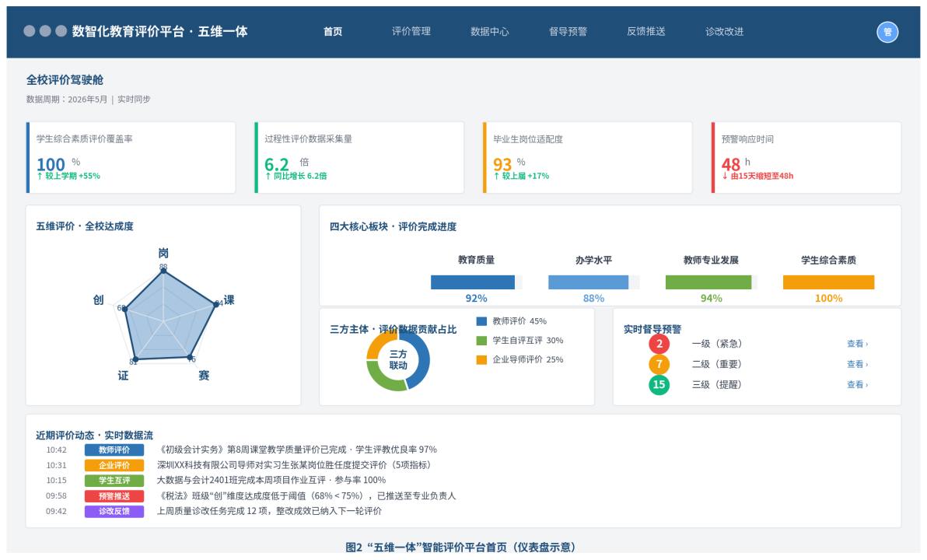Open the 过程性评价数据采集量 metric card
The height and width of the screenshot is (560, 927).
coord(359,157)
